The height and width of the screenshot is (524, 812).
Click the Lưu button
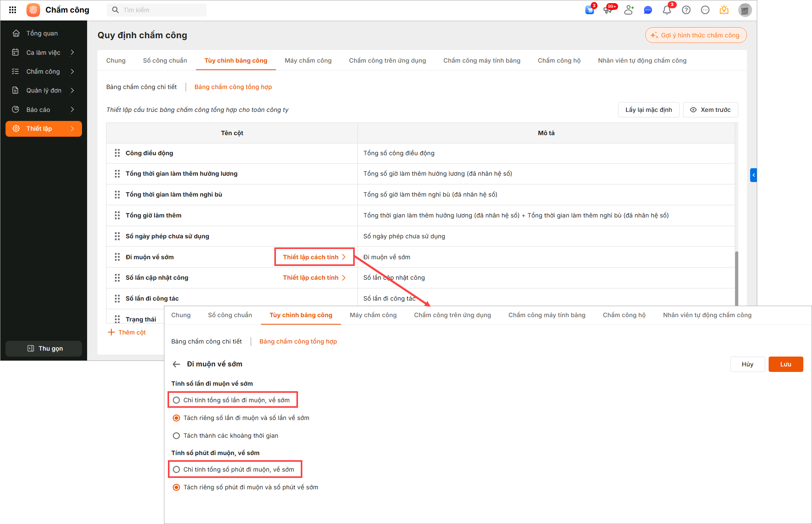tap(785, 364)
